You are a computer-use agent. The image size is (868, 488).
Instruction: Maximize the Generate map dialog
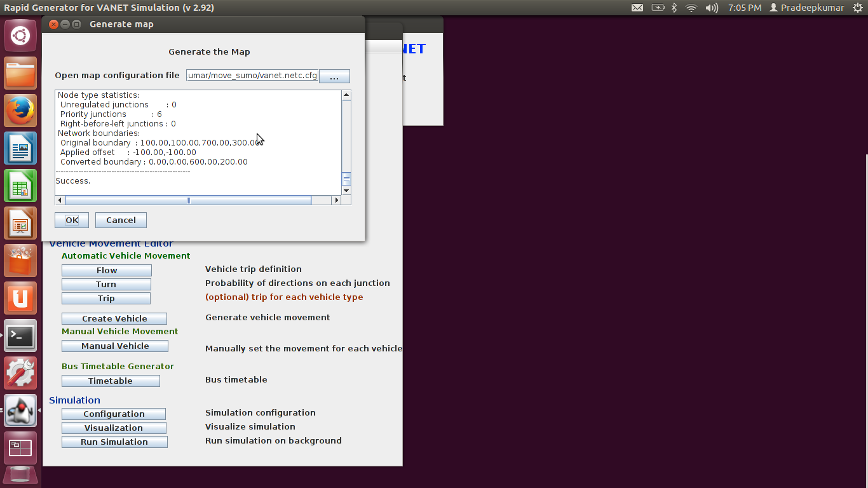76,24
